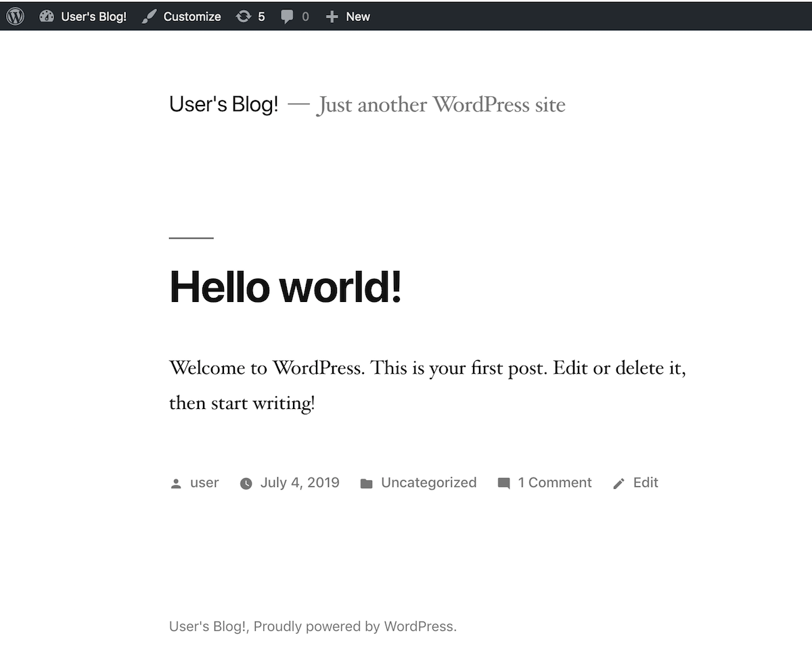The image size is (812, 650).
Task: Click the Welcome to WordPress paragraph text
Action: 428,386
